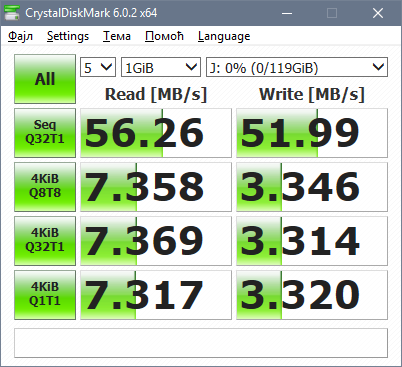The height and width of the screenshot is (367, 402).
Task: Click the sequential write result 51.99
Action: click(x=312, y=133)
